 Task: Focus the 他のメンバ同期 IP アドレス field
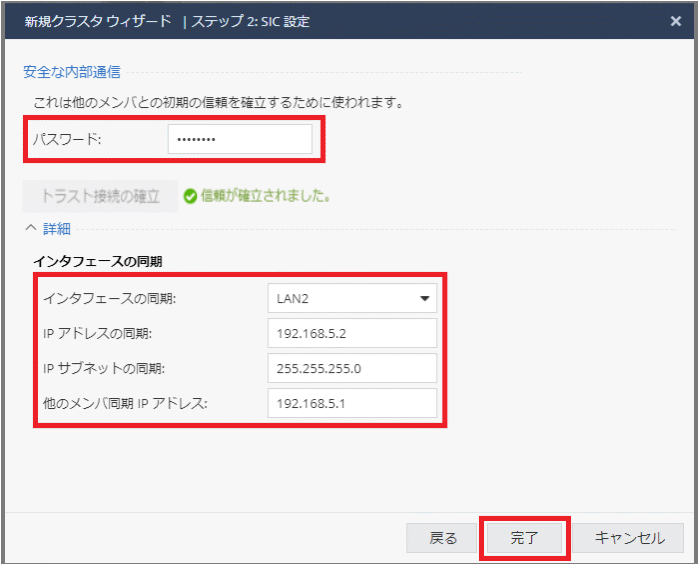point(352,403)
